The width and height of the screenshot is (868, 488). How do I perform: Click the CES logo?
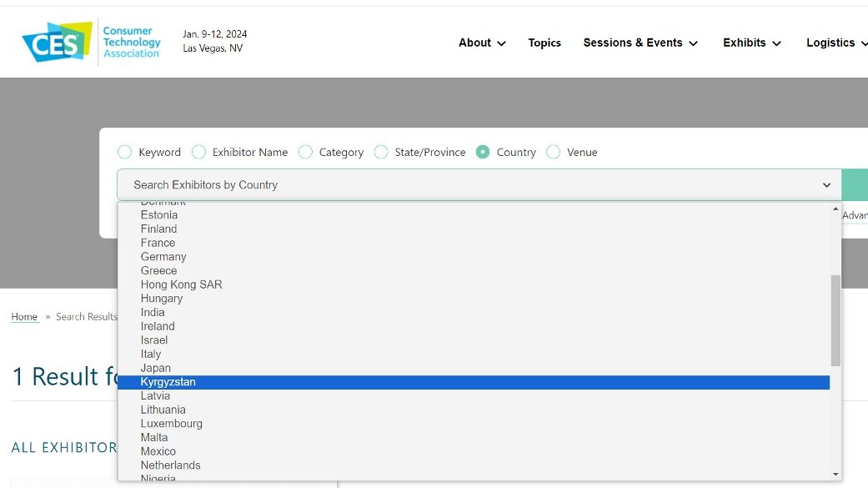92,42
